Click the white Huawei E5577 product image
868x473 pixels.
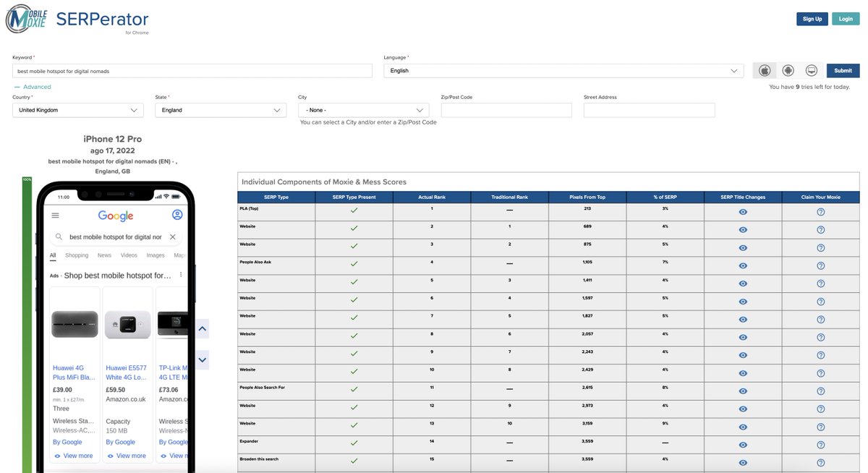(128, 324)
